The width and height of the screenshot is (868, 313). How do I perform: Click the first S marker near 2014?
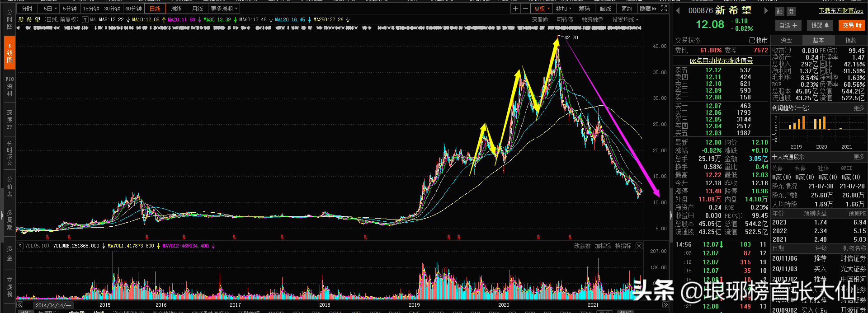click(47, 237)
